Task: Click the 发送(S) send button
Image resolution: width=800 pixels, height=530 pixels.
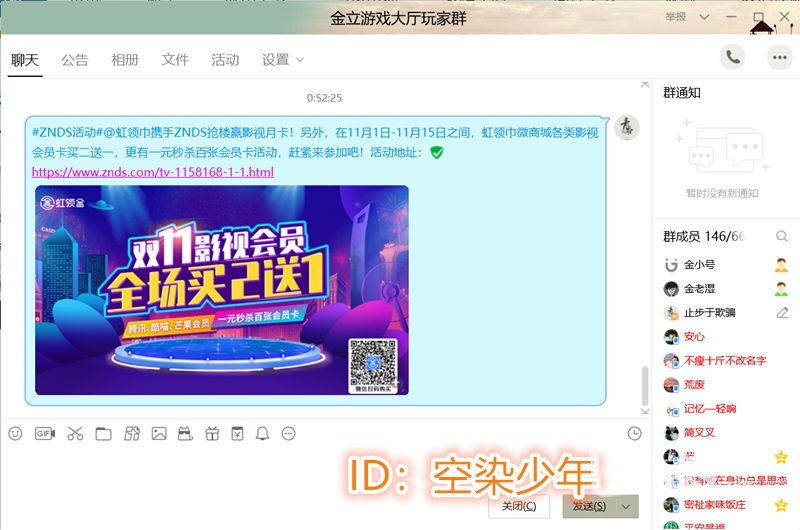Action: pos(589,506)
